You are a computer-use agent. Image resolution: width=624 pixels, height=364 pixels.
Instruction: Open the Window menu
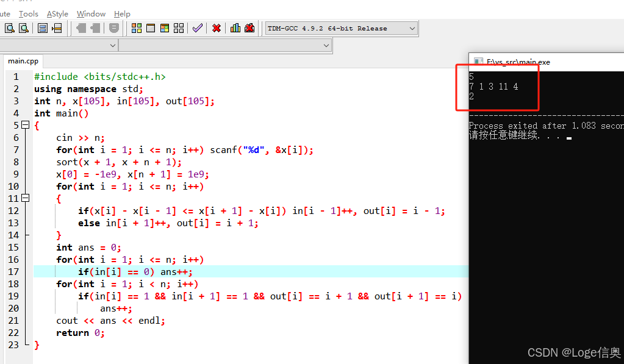(x=91, y=14)
